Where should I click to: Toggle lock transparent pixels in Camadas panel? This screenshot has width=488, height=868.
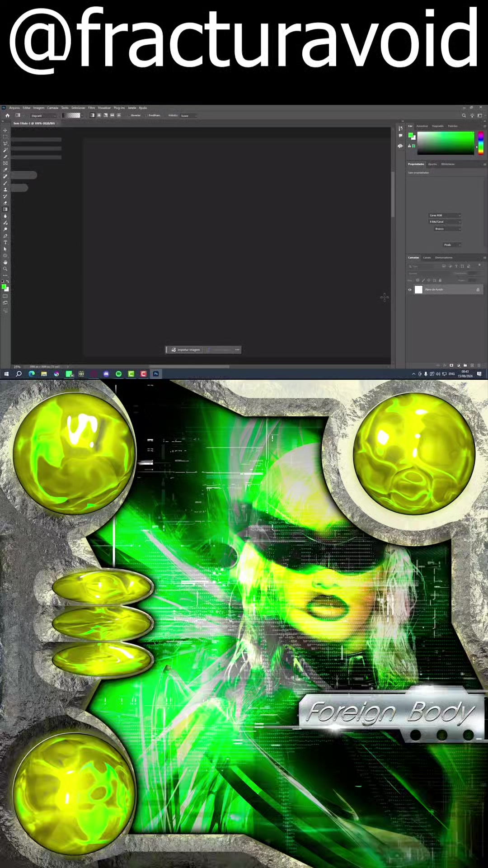(418, 280)
